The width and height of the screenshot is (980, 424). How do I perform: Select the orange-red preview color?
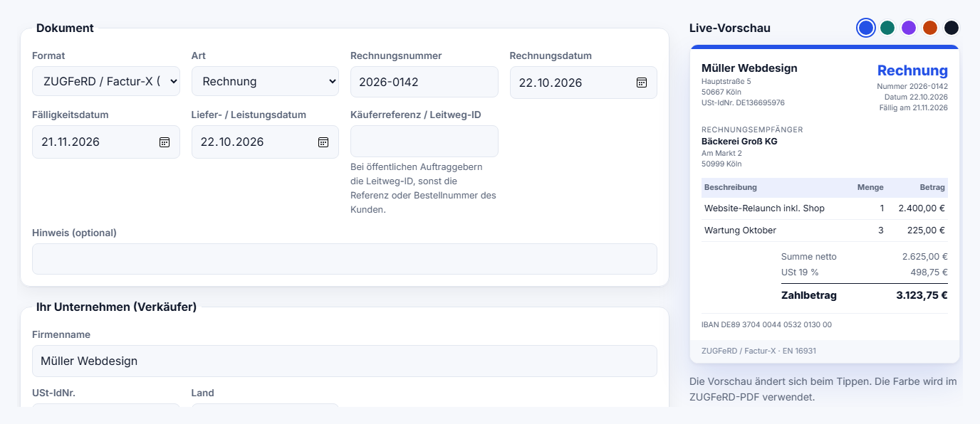click(930, 28)
